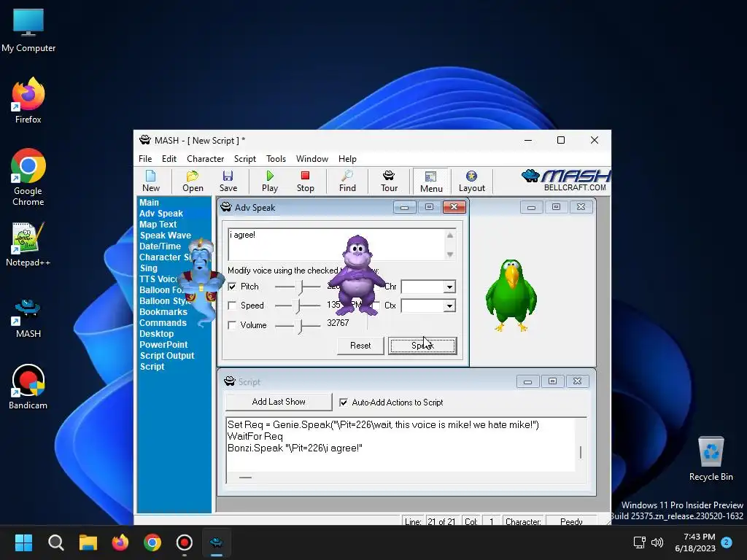Click the Speed slider

point(298,306)
